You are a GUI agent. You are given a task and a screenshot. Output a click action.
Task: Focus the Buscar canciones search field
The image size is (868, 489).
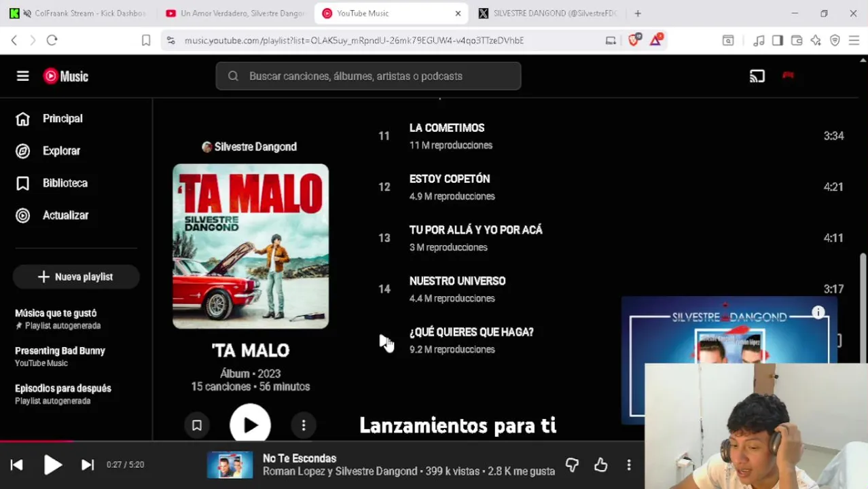368,76
